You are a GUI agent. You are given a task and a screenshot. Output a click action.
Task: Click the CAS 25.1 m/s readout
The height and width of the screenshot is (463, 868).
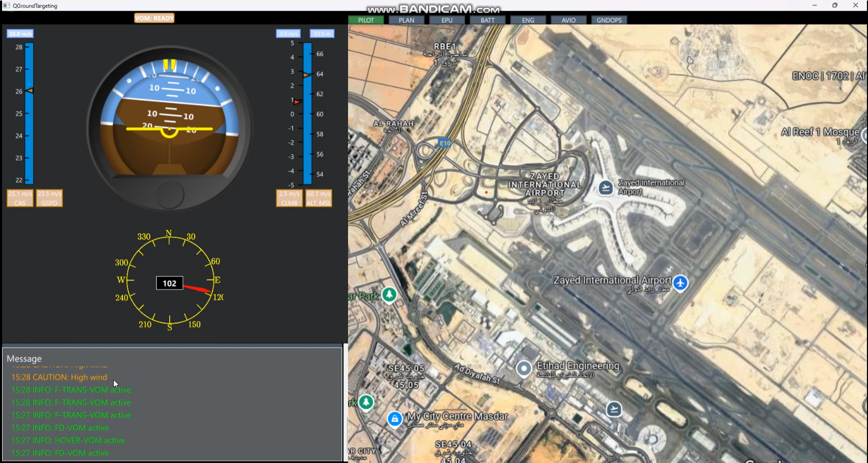(x=20, y=198)
